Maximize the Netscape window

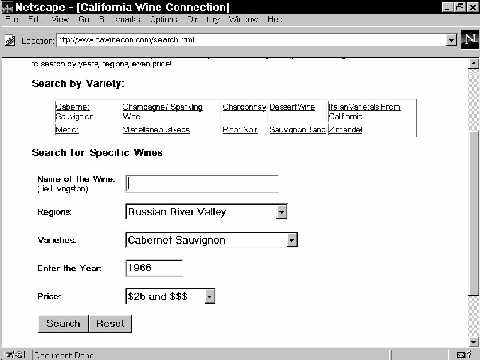460,7
